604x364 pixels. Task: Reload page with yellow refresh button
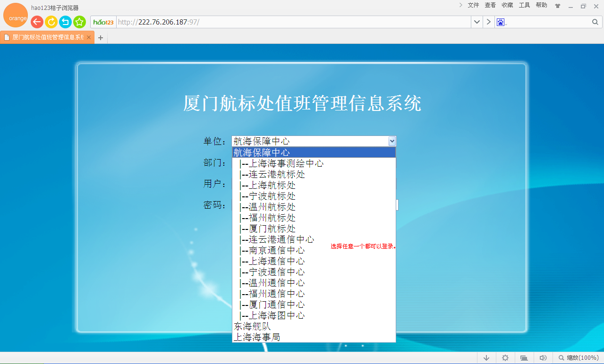pyautogui.click(x=51, y=22)
